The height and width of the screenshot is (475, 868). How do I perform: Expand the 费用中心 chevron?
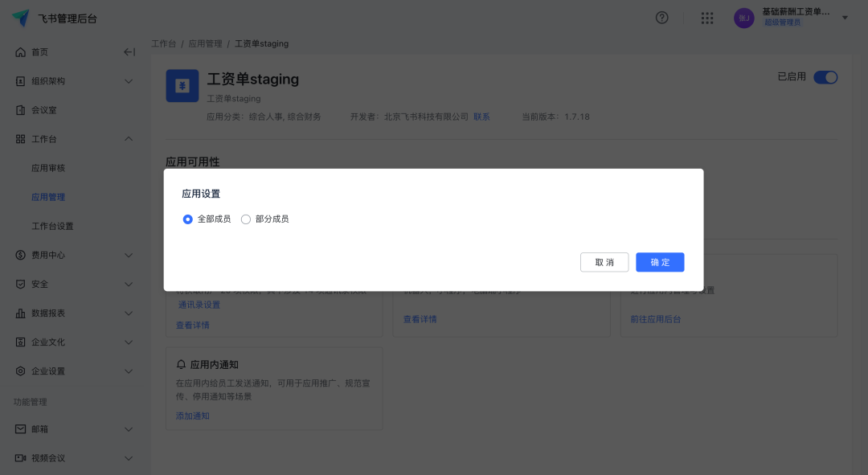click(129, 256)
